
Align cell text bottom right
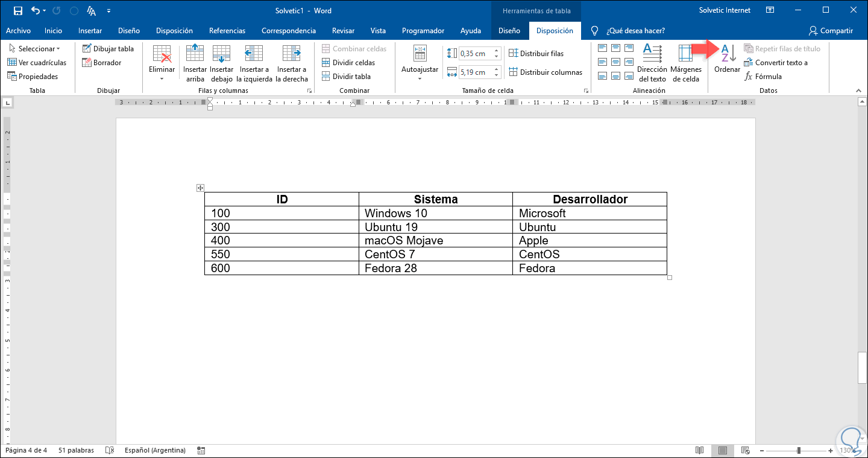click(x=629, y=76)
